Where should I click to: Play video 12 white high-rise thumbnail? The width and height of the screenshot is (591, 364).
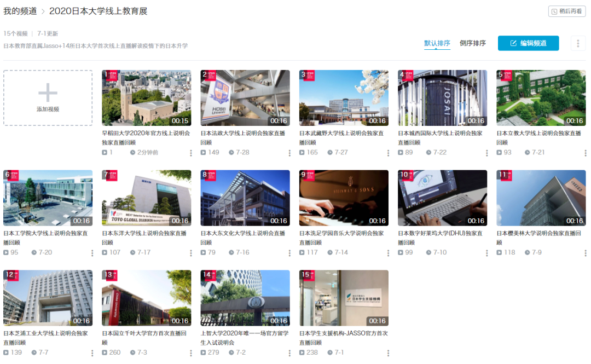click(48, 298)
